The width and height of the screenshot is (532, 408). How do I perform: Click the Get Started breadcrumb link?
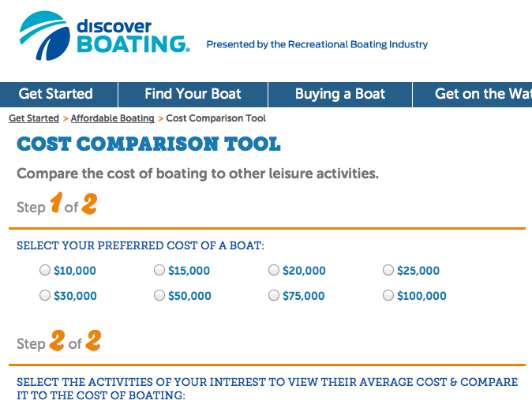(x=34, y=118)
